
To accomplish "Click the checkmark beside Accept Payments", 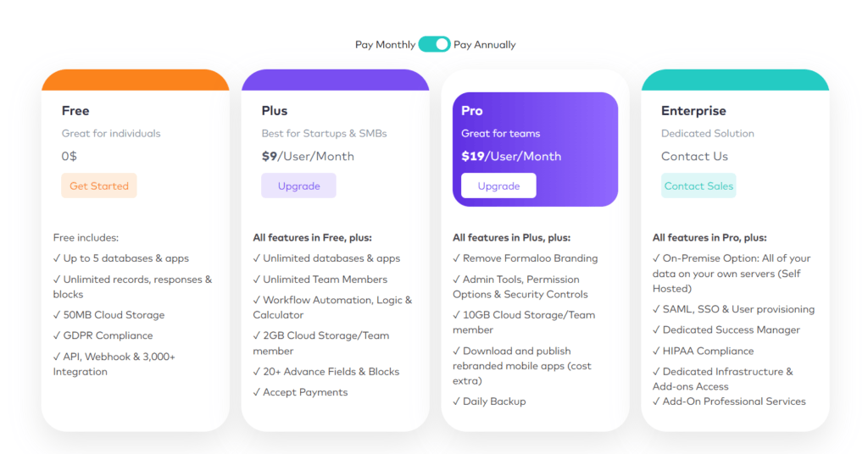I will coord(257,392).
